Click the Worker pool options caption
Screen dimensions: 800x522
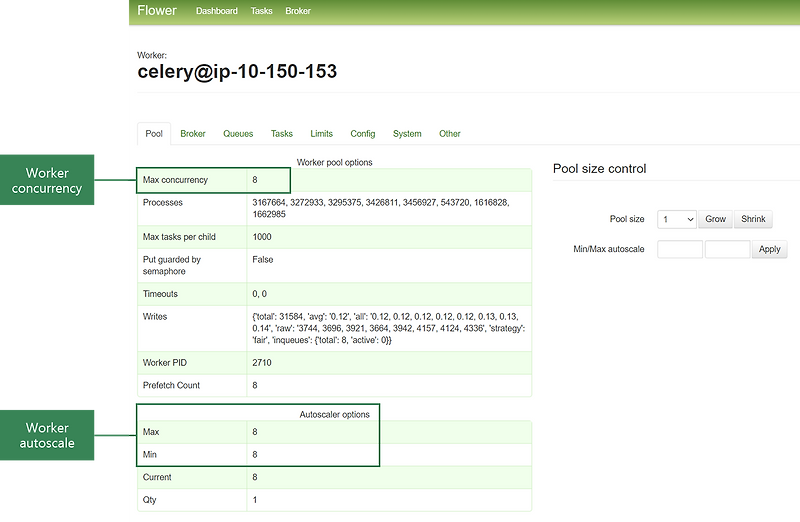click(x=335, y=162)
